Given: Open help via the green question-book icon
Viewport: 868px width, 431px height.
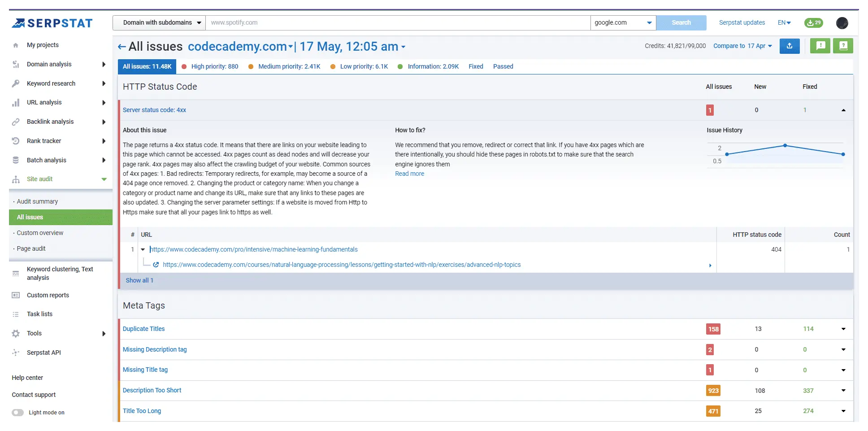Looking at the screenshot, I should point(843,46).
